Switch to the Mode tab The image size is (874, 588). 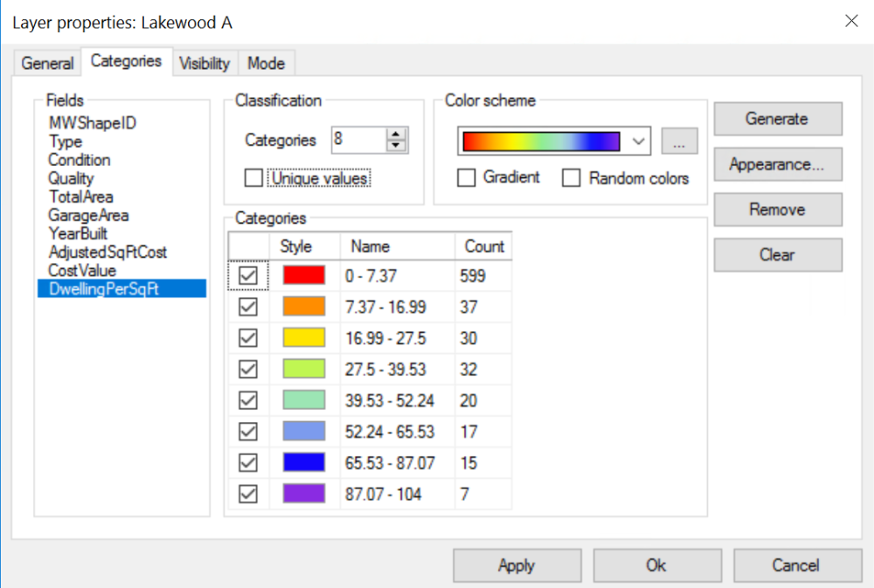[266, 63]
